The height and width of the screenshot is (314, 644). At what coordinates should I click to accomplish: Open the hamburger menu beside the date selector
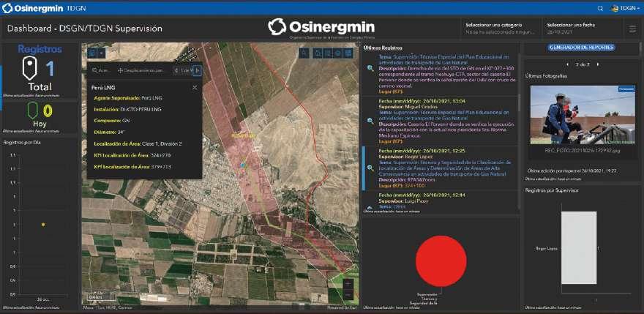click(x=632, y=29)
